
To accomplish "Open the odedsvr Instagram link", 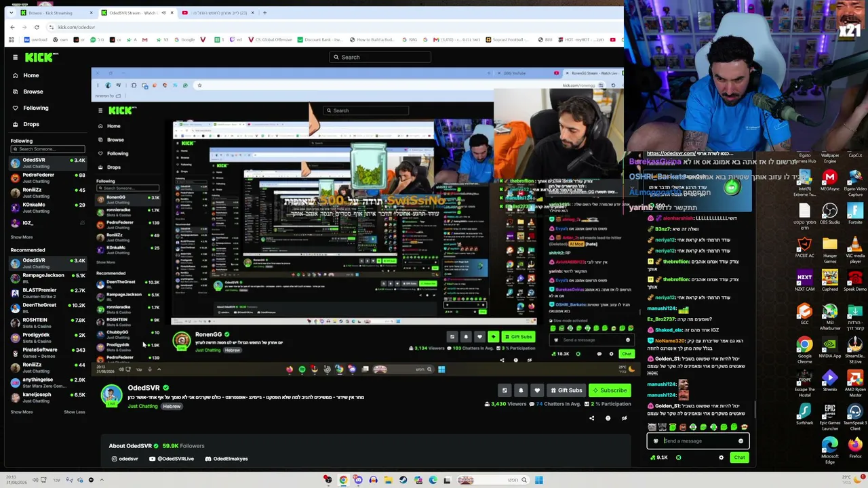I will point(125,459).
